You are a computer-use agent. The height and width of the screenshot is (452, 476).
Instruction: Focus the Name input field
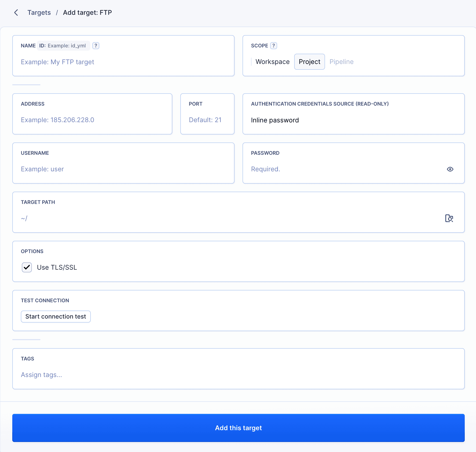pos(123,62)
